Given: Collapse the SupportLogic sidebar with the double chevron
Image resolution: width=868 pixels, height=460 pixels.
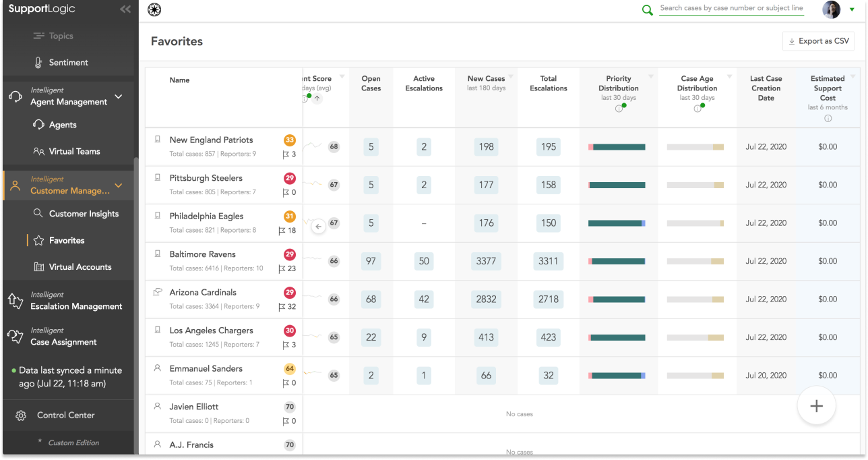Looking at the screenshot, I should (125, 9).
